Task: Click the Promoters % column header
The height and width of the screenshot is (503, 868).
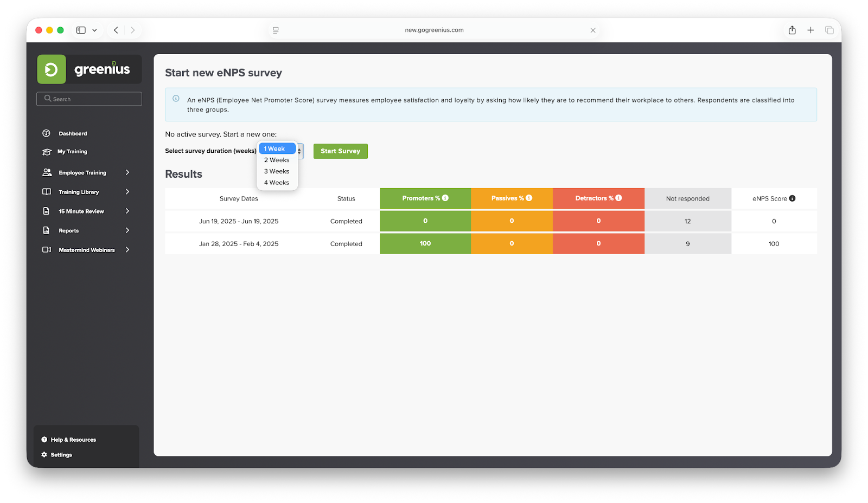Action: coord(425,198)
